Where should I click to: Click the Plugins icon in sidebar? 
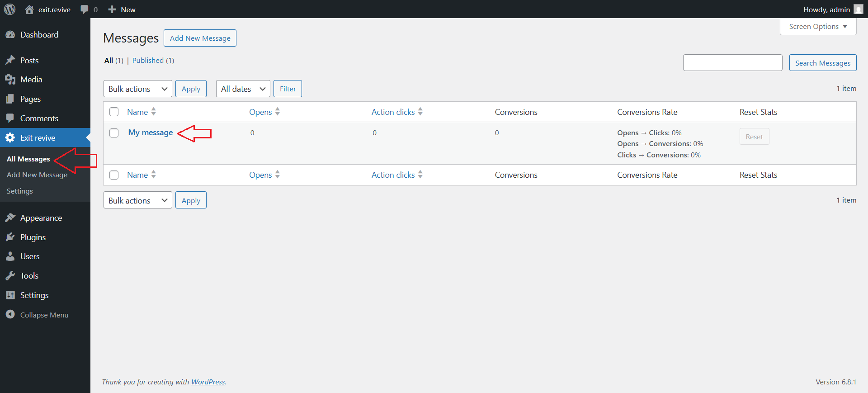(x=10, y=237)
